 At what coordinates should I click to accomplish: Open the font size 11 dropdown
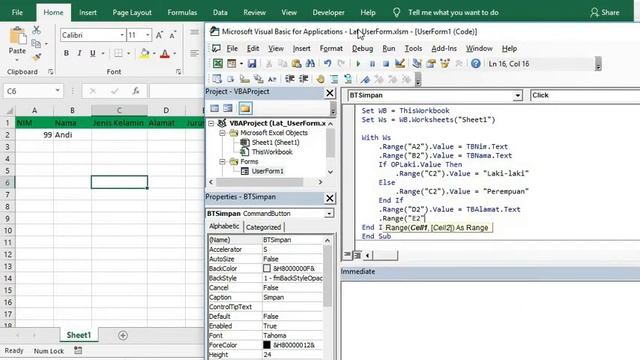tap(148, 35)
